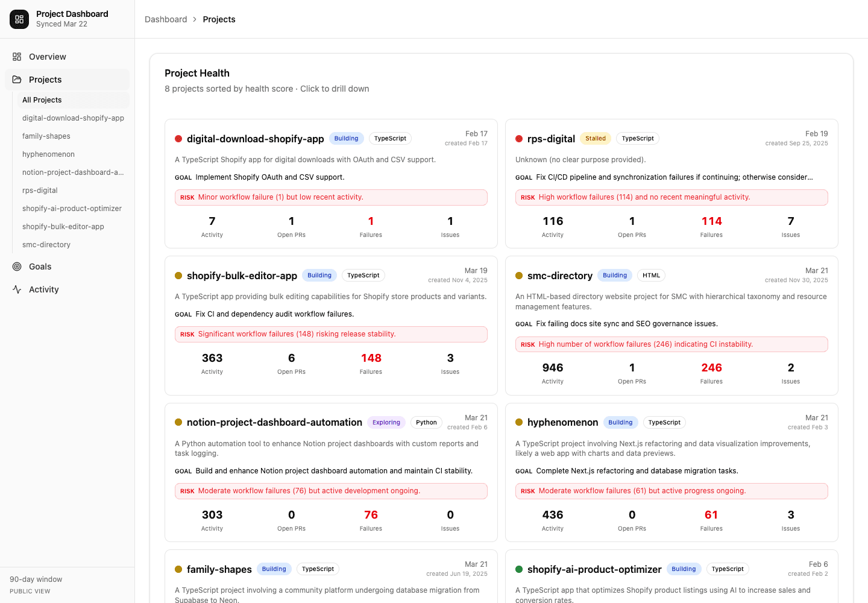Open the notion-project-dashboard-automation card title
868x603 pixels.
[x=274, y=422]
